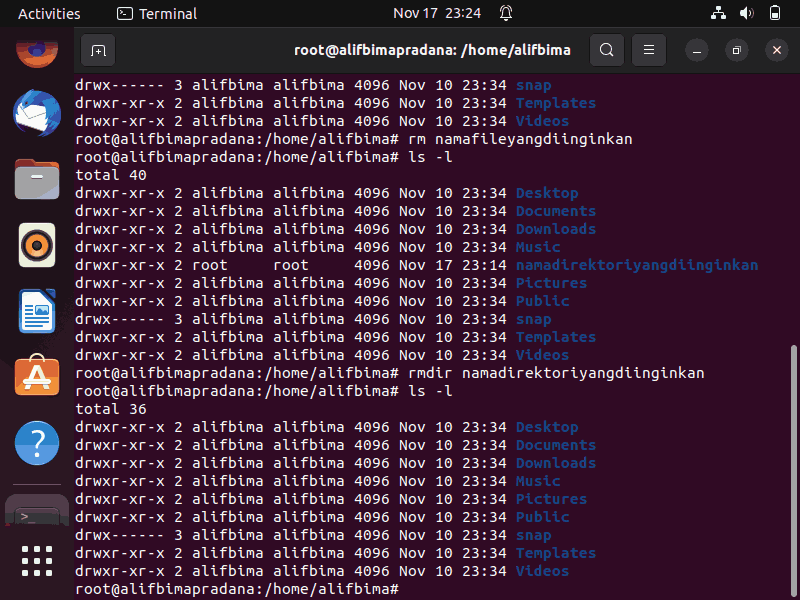This screenshot has width=800, height=600.
Task: Open the terminal hamburger menu
Action: 648,50
